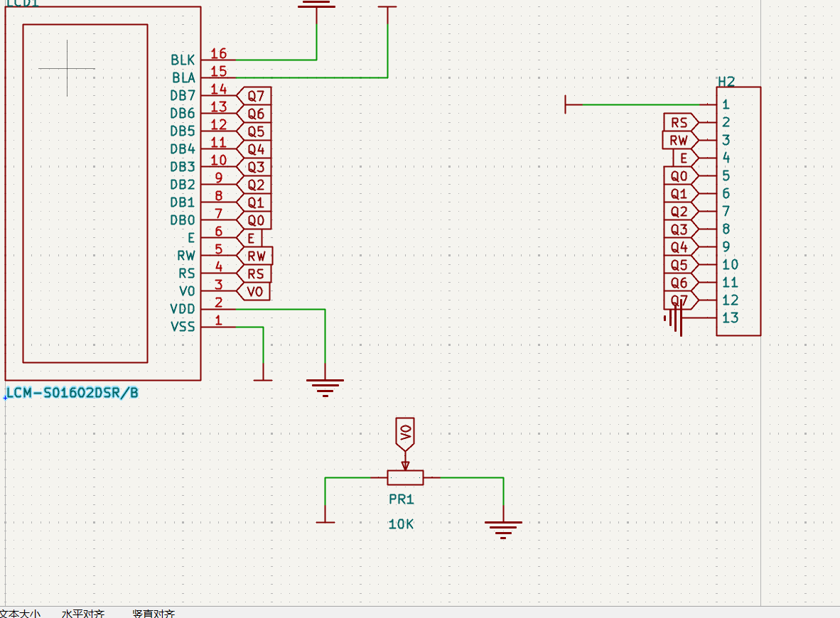Click the 10K value text under PR1
The height and width of the screenshot is (618, 840).
[401, 524]
